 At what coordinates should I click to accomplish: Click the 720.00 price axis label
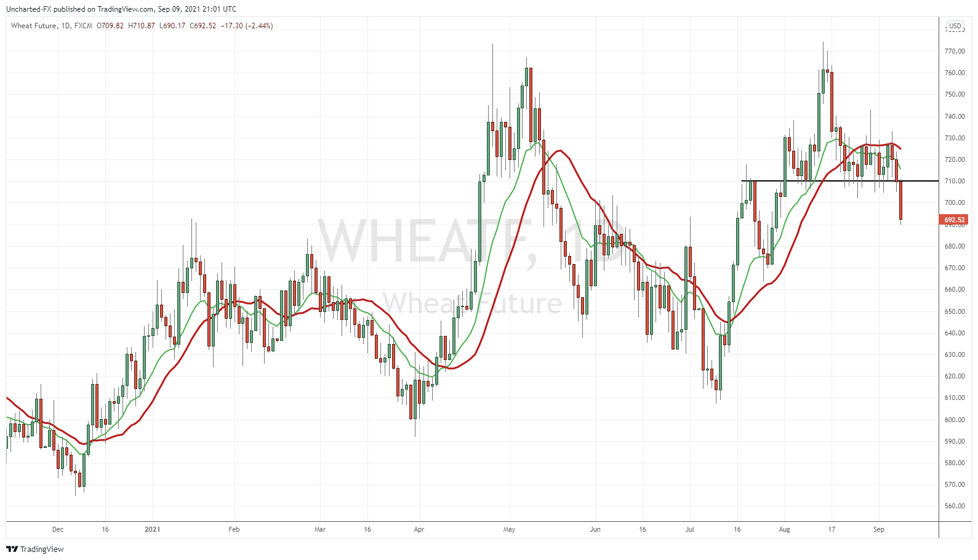[x=955, y=159]
